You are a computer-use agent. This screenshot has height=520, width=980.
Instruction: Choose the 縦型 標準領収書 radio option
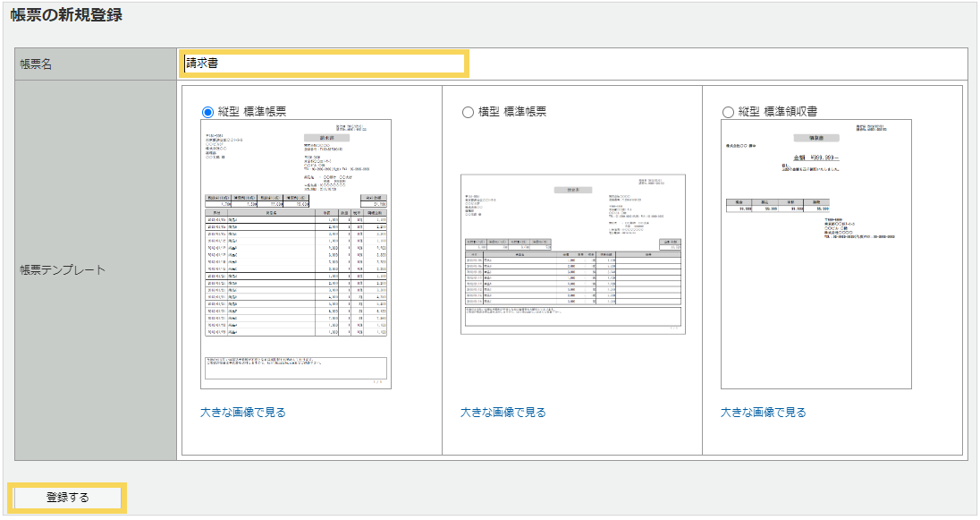pos(728,112)
